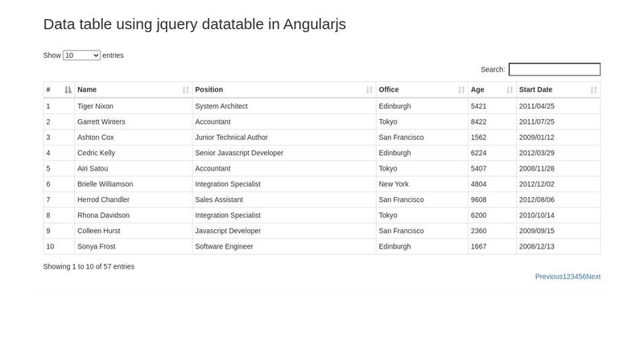Click sort arrows icon beside Start Date header
644x362 pixels.
(594, 90)
